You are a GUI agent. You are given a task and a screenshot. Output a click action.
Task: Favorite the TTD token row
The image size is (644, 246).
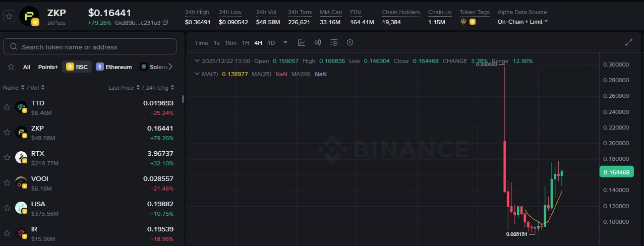click(x=7, y=107)
